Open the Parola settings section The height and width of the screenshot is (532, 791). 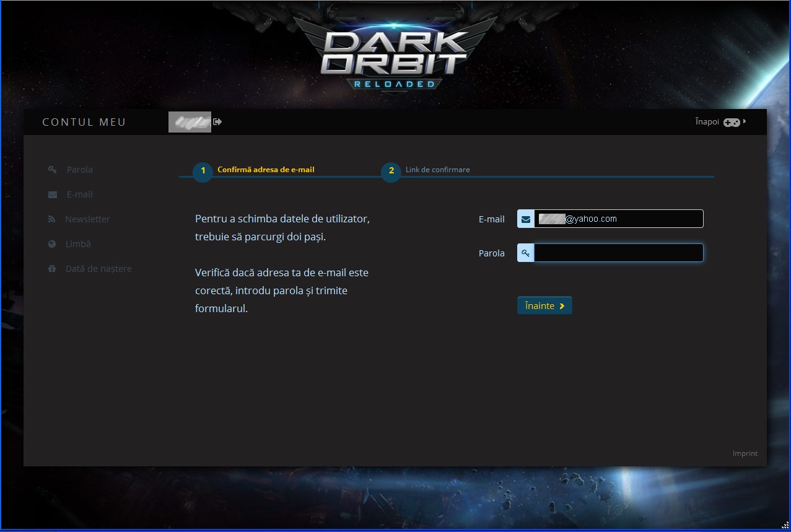[80, 169]
